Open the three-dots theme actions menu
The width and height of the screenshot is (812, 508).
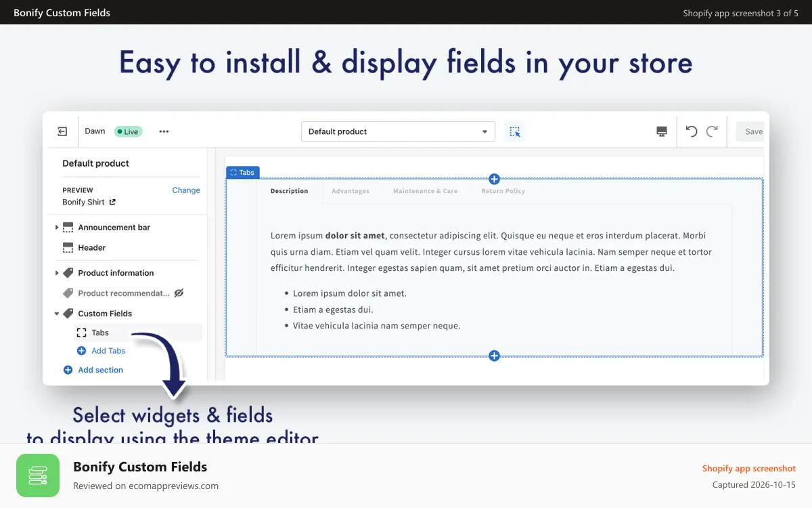(164, 131)
